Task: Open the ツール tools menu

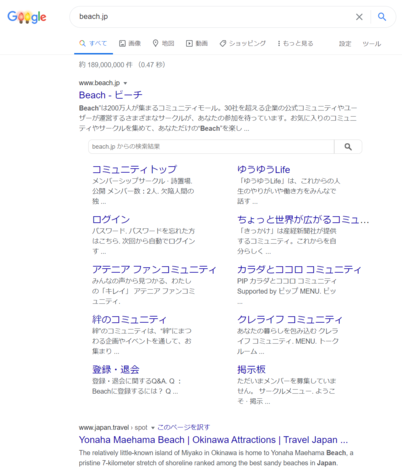Action: pyautogui.click(x=372, y=44)
